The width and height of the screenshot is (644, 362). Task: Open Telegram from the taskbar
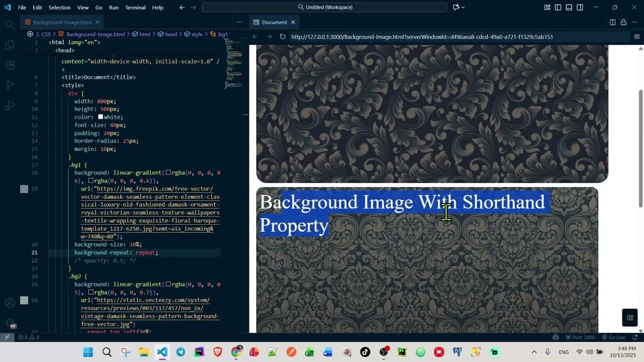pos(180,352)
